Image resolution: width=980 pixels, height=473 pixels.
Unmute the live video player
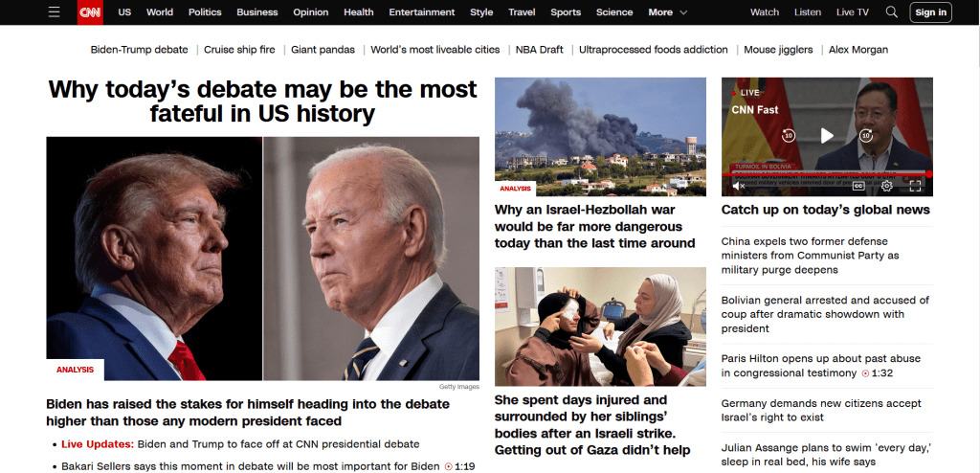[x=738, y=186]
